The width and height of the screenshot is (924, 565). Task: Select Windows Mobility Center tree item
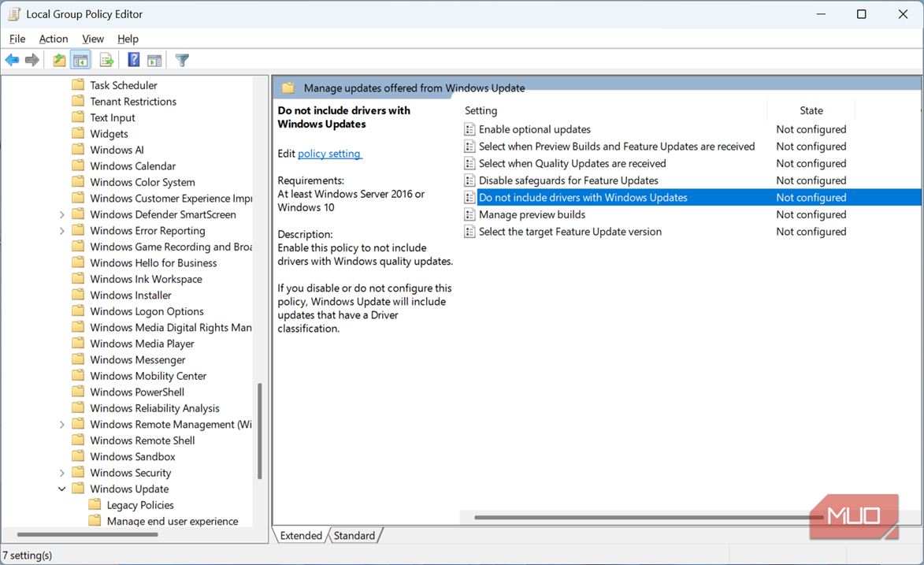click(x=148, y=376)
